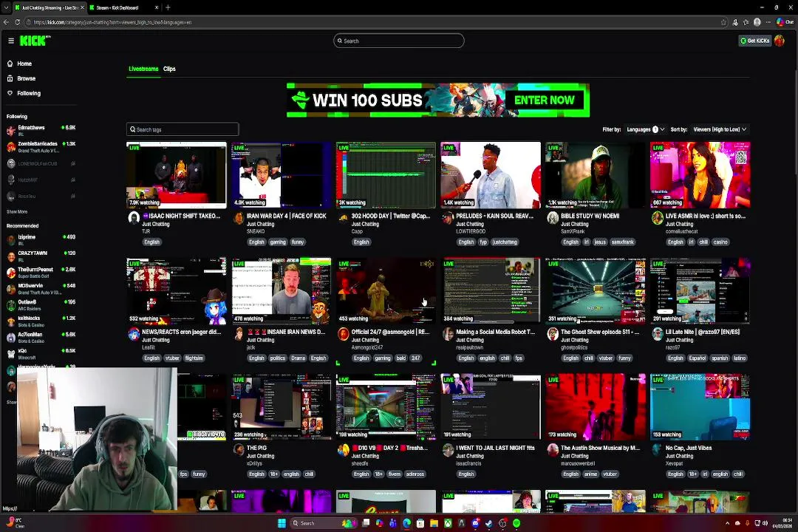The width and height of the screenshot is (798, 532).
Task: Show hidden system tray icons
Action: 727,523
